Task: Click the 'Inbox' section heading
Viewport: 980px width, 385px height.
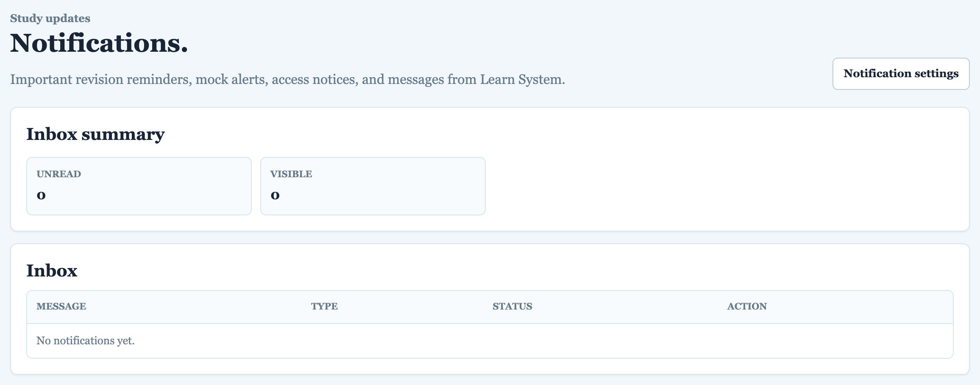Action: (x=52, y=271)
